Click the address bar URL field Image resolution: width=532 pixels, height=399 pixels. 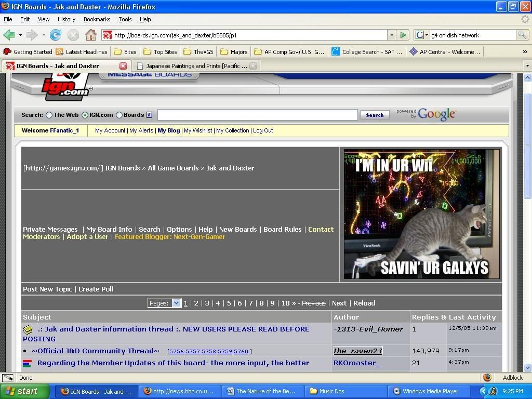point(249,35)
